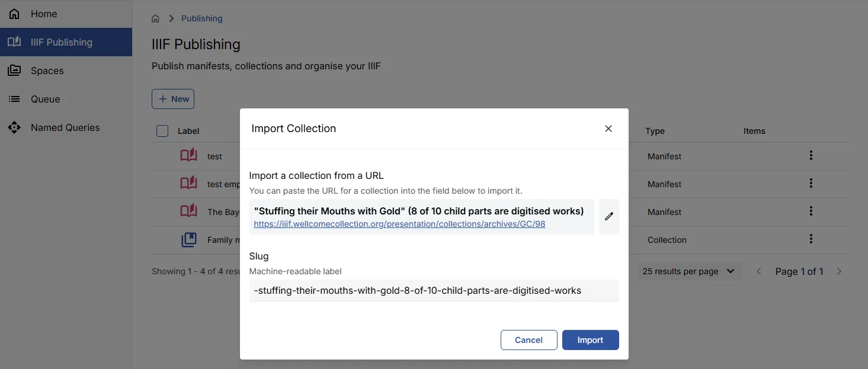This screenshot has width=868, height=369.
Task: Click the collection icon beside 'Family m...' row
Action: 188,239
